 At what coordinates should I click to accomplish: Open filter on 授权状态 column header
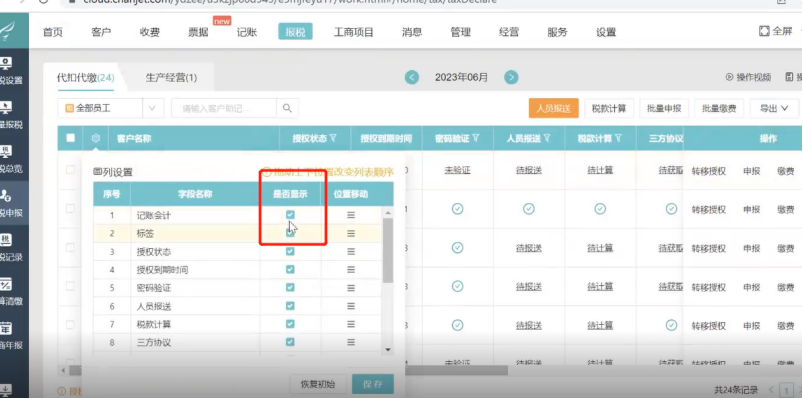tap(333, 138)
